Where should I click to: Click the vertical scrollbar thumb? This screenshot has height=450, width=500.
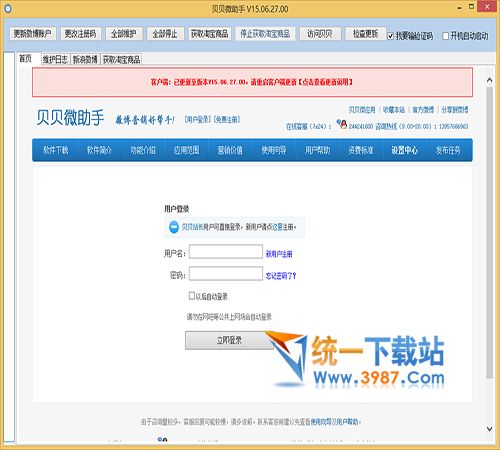point(489,232)
